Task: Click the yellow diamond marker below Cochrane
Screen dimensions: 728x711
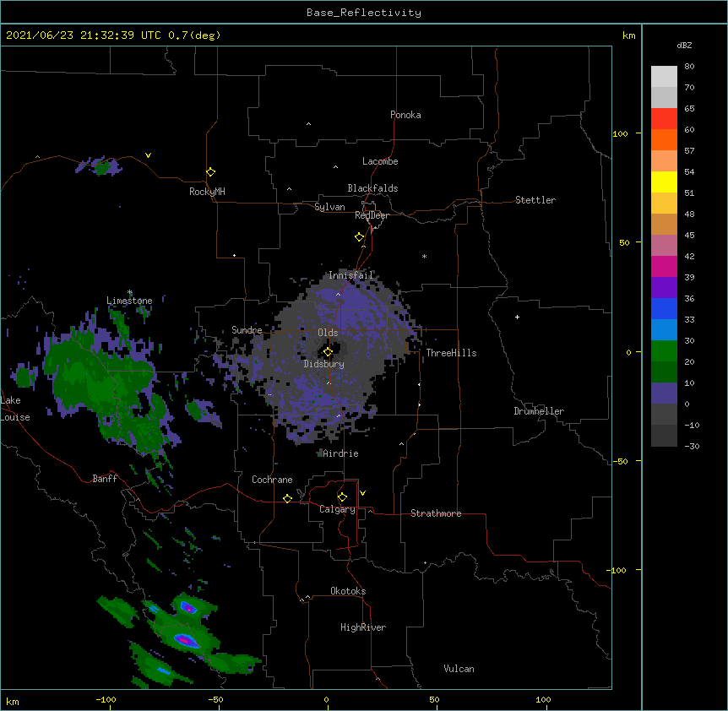Action: pyautogui.click(x=287, y=498)
